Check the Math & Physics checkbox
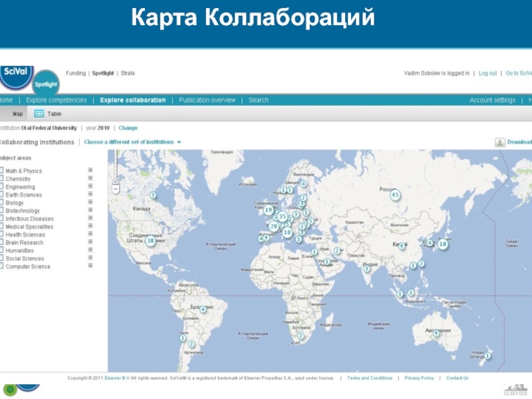The height and width of the screenshot is (399, 532). pos(2,171)
